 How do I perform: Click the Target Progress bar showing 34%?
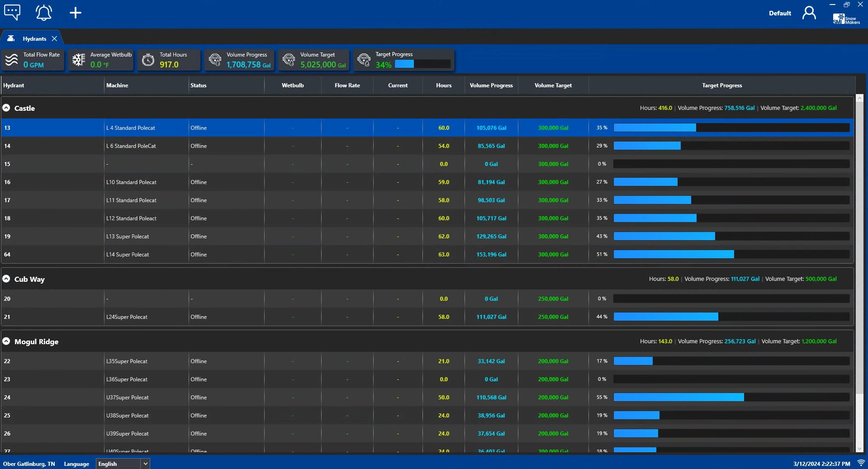[x=423, y=64]
